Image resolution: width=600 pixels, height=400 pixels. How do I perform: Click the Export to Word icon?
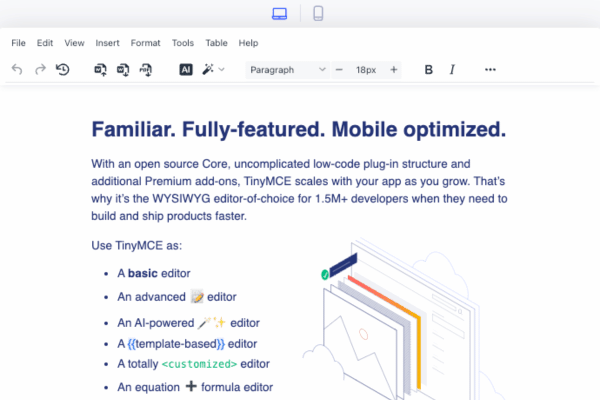(x=123, y=70)
